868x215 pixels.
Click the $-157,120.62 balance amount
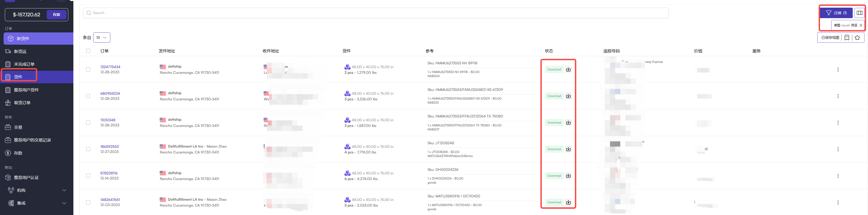click(26, 15)
